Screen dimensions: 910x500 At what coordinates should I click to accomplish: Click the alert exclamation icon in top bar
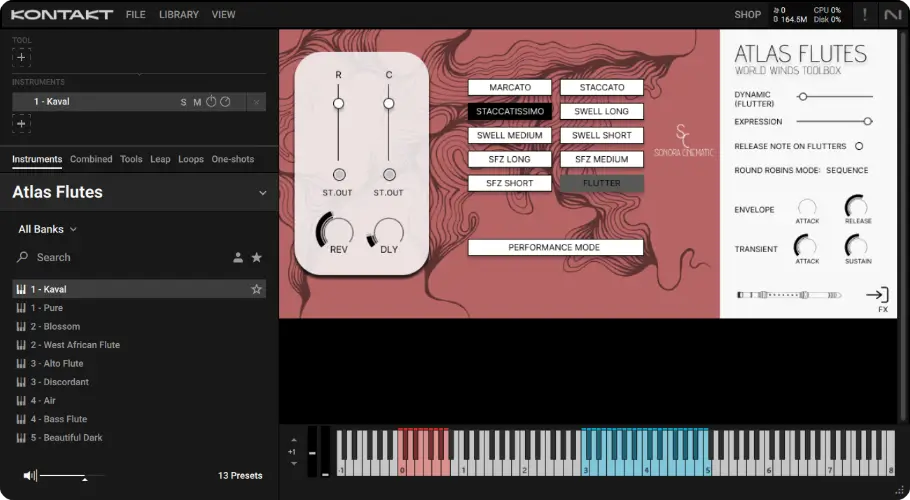click(865, 15)
